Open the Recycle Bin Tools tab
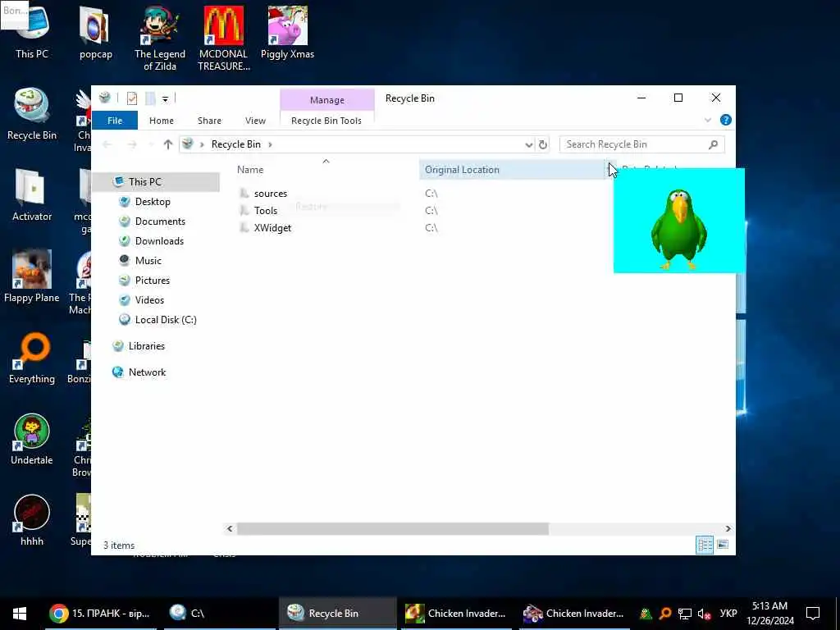 coord(326,121)
